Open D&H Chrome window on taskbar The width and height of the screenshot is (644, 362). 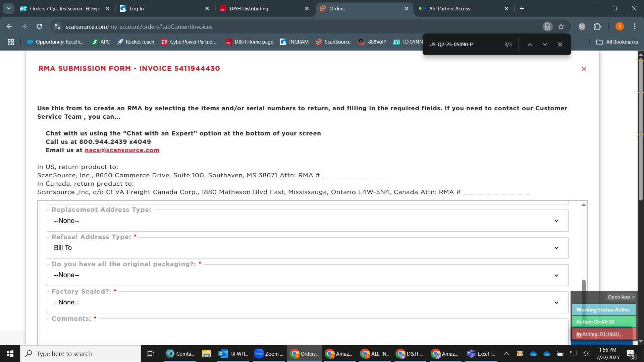pos(410,354)
